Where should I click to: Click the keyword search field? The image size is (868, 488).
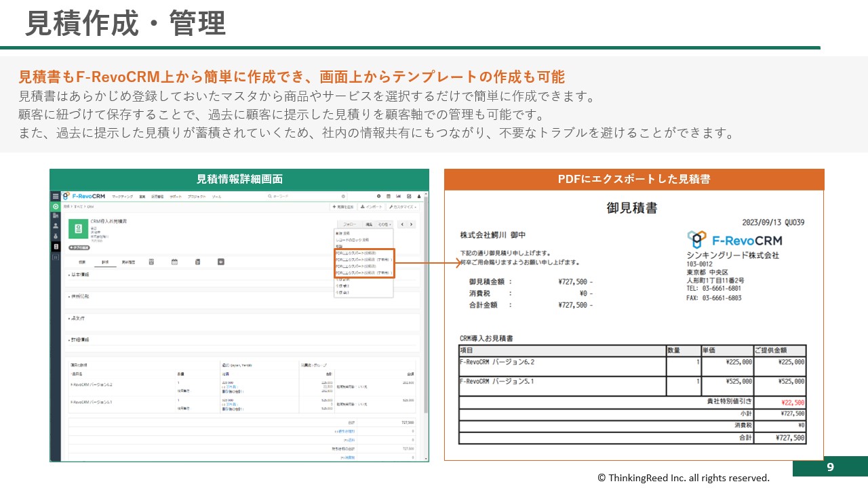307,196
